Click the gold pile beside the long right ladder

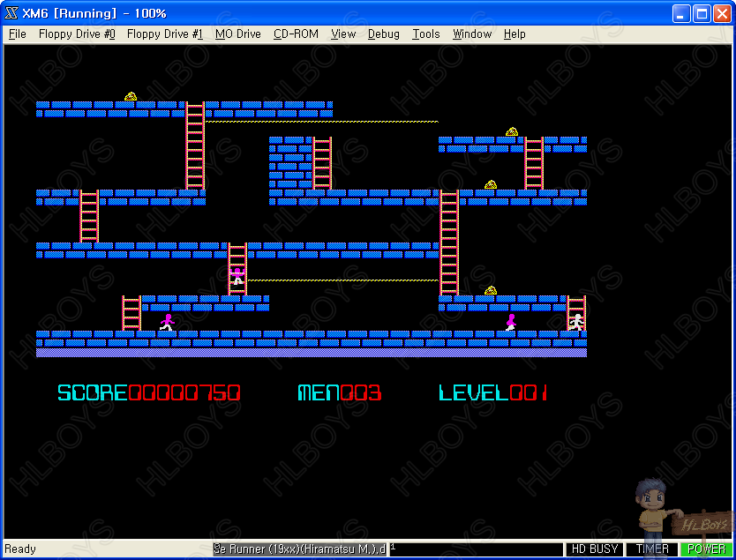pos(491,184)
